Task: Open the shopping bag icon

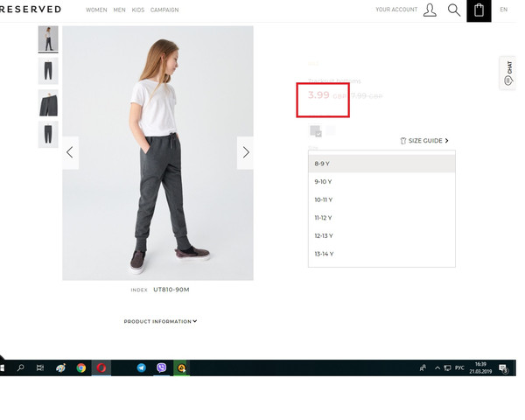Action: click(x=479, y=10)
